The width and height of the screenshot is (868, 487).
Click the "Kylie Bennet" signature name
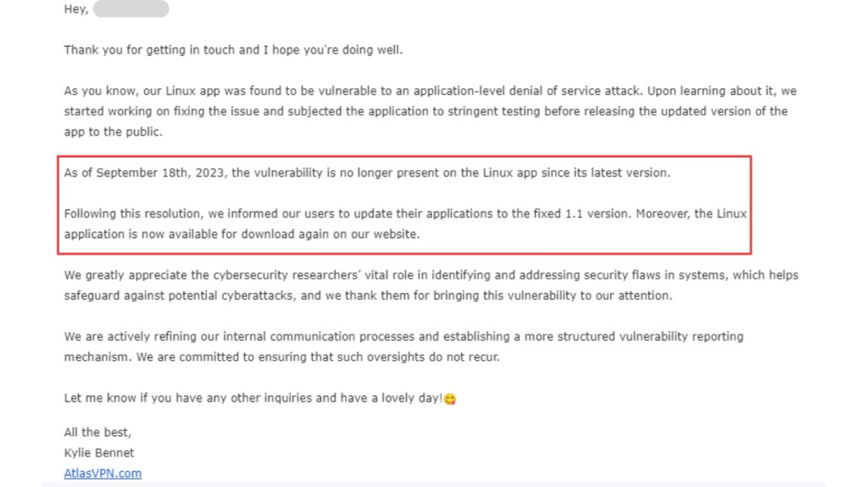tap(98, 452)
